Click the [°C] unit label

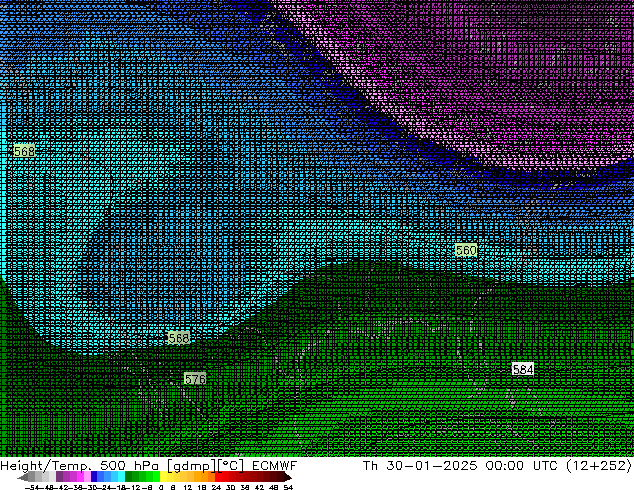point(231,466)
